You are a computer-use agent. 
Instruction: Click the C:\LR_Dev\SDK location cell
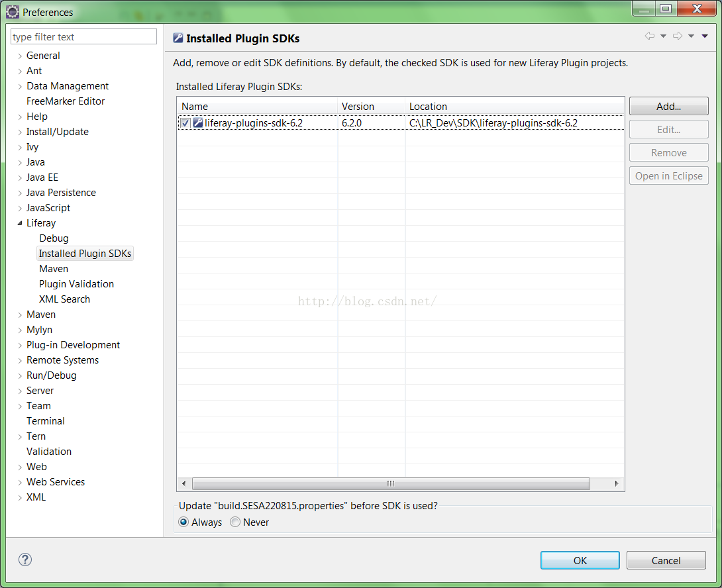[x=493, y=123]
